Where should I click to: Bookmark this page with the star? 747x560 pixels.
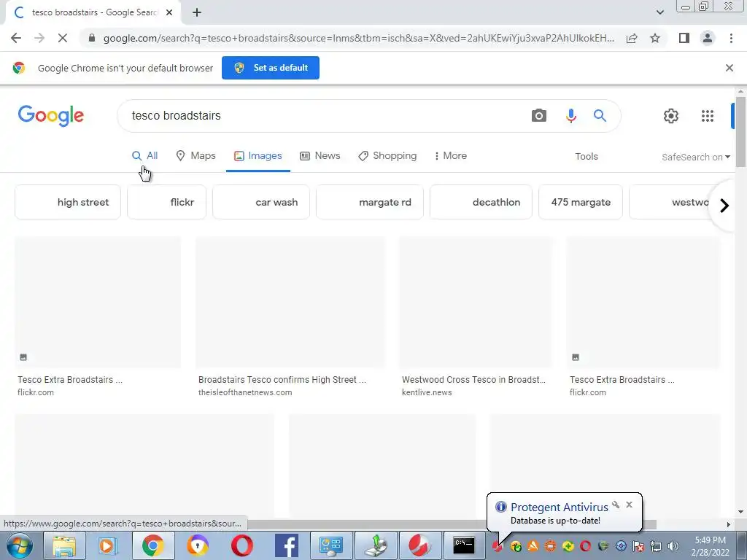coord(655,38)
